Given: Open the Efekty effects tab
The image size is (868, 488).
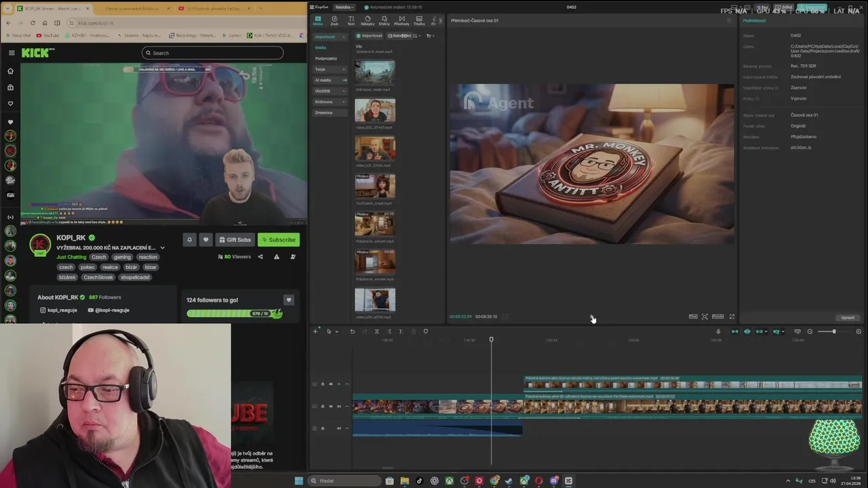Looking at the screenshot, I should pyautogui.click(x=384, y=20).
